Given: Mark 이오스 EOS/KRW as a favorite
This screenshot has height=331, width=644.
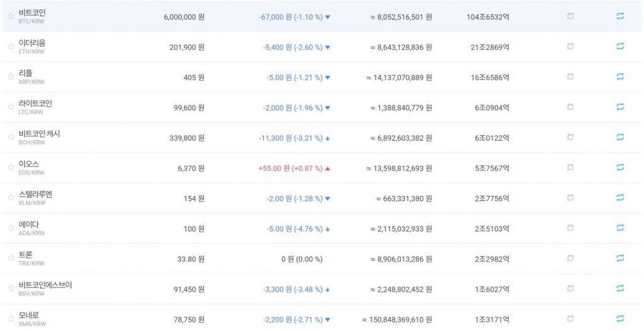Looking at the screenshot, I should [x=11, y=167].
